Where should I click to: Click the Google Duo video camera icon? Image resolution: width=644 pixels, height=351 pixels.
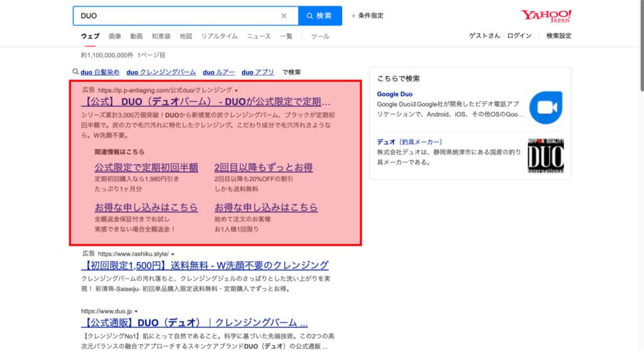click(545, 108)
